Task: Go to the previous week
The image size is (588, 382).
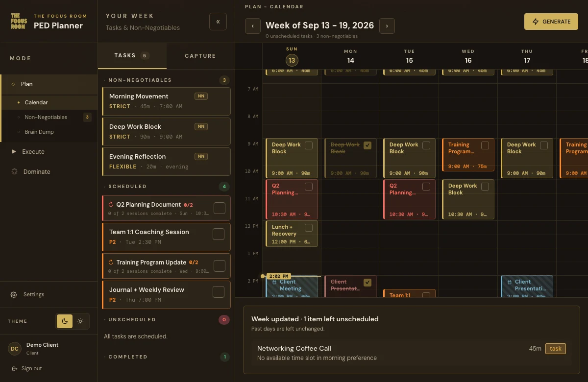Action: tap(253, 26)
